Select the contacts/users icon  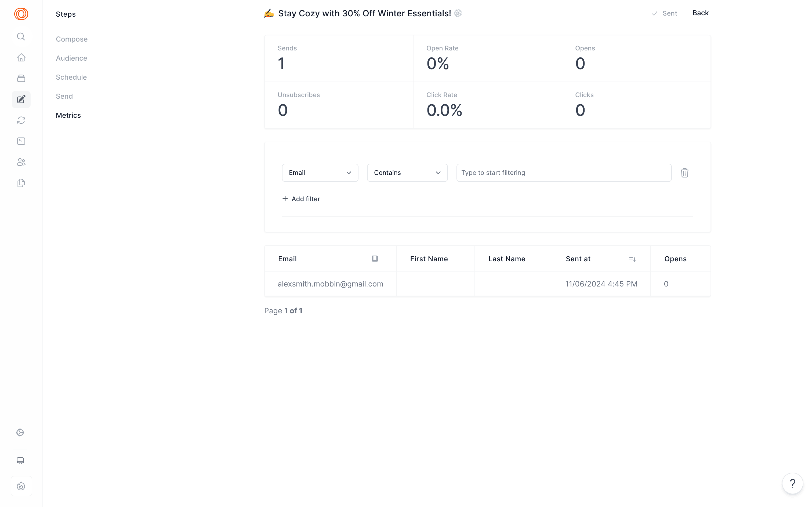[x=21, y=162]
